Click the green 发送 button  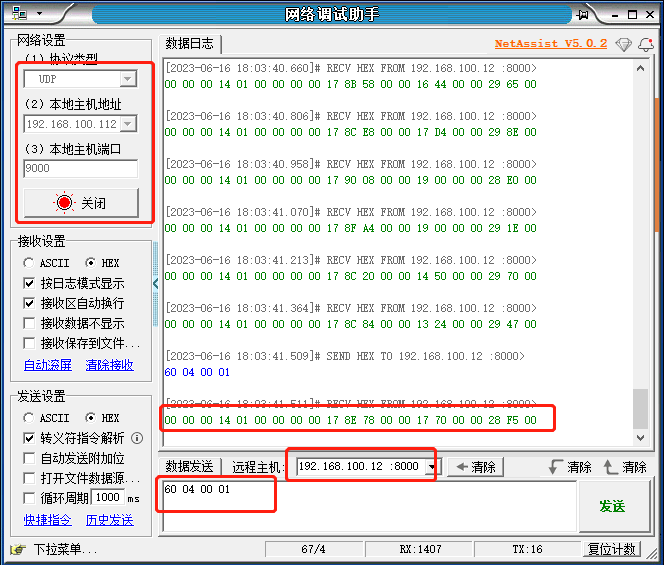(613, 506)
